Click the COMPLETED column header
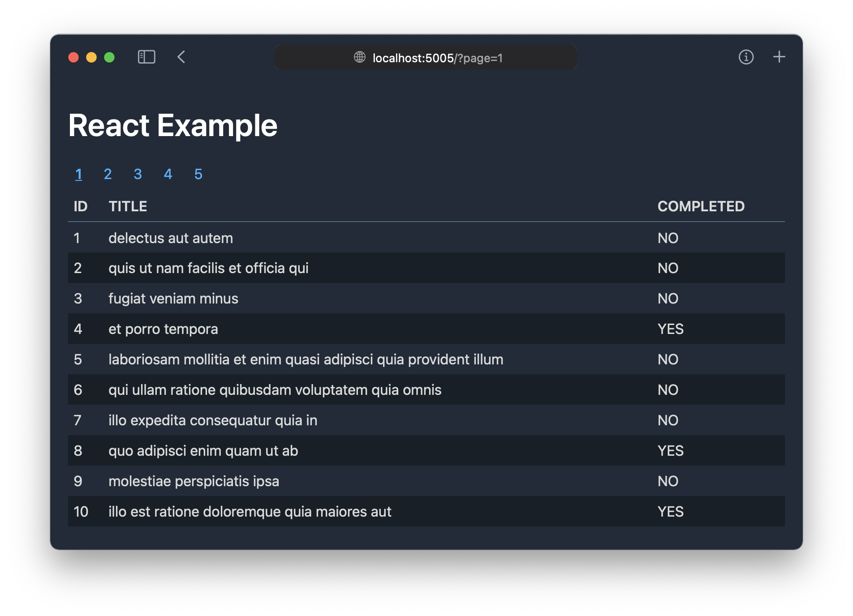This screenshot has height=616, width=853. click(701, 206)
